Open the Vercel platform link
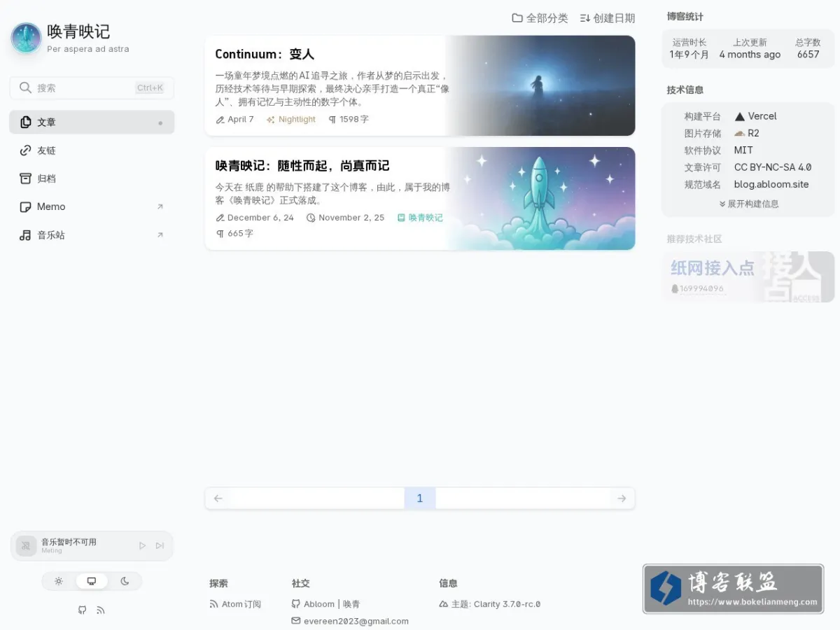Viewport: 840px width, 630px height. 755,116
